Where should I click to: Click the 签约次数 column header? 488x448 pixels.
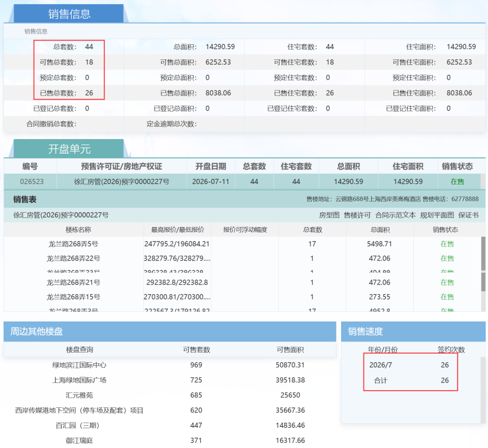[x=451, y=350]
